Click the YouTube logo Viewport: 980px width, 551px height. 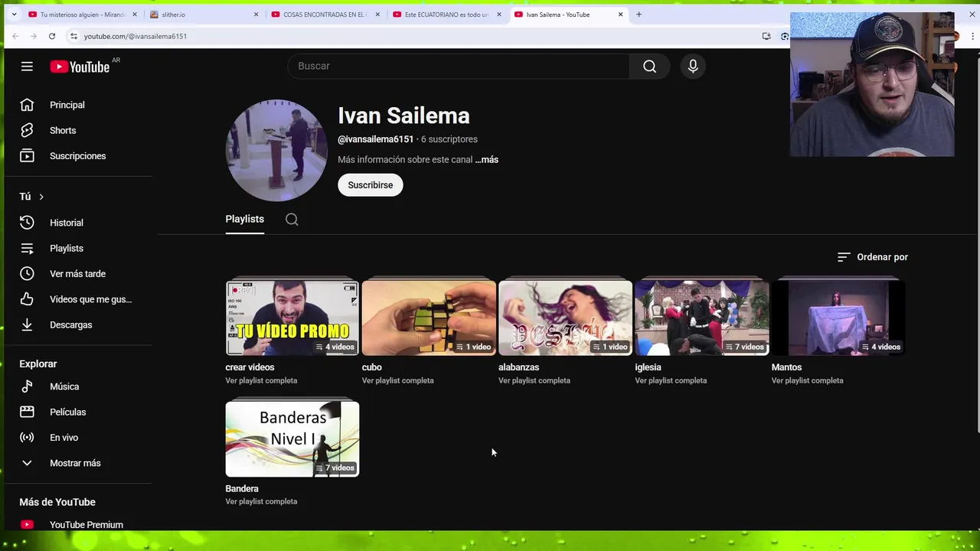click(80, 67)
